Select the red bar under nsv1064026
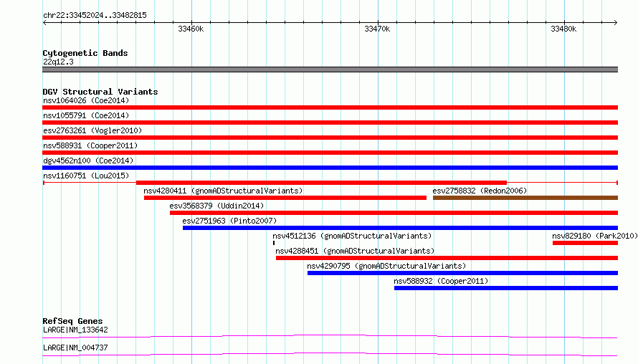The width and height of the screenshot is (638, 364). click(330, 107)
